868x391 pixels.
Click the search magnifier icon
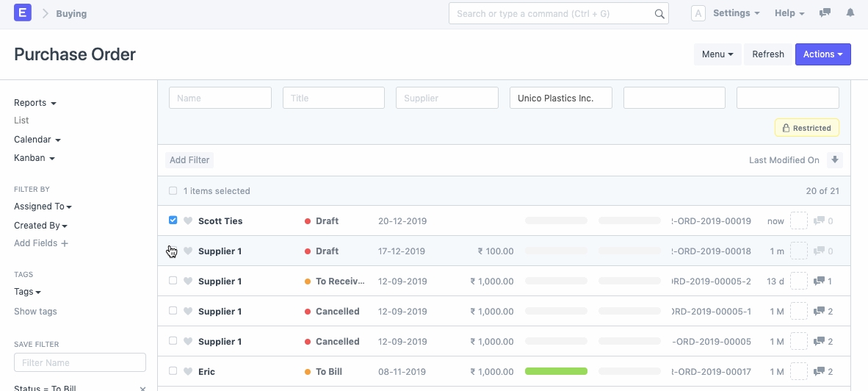pos(659,14)
